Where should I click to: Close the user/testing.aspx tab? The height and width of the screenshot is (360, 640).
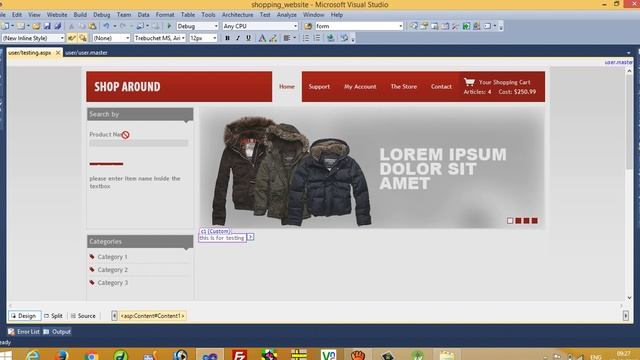[58, 53]
